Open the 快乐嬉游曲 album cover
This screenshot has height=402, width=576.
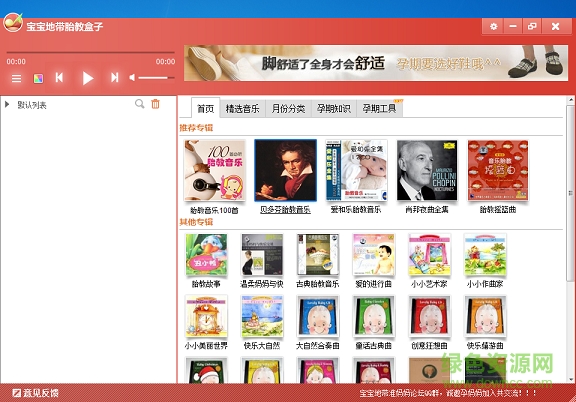click(485, 316)
